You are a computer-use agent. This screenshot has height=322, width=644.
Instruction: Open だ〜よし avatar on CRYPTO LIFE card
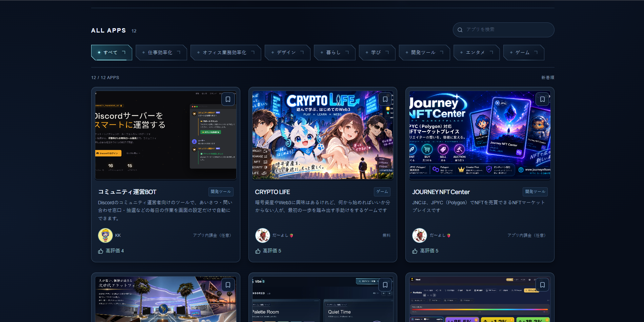pyautogui.click(x=263, y=235)
